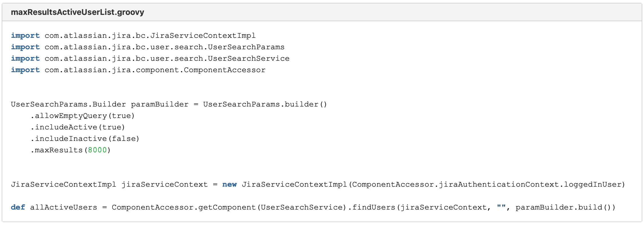Click the .includeActive(true) line
The image size is (644, 225).
click(78, 127)
